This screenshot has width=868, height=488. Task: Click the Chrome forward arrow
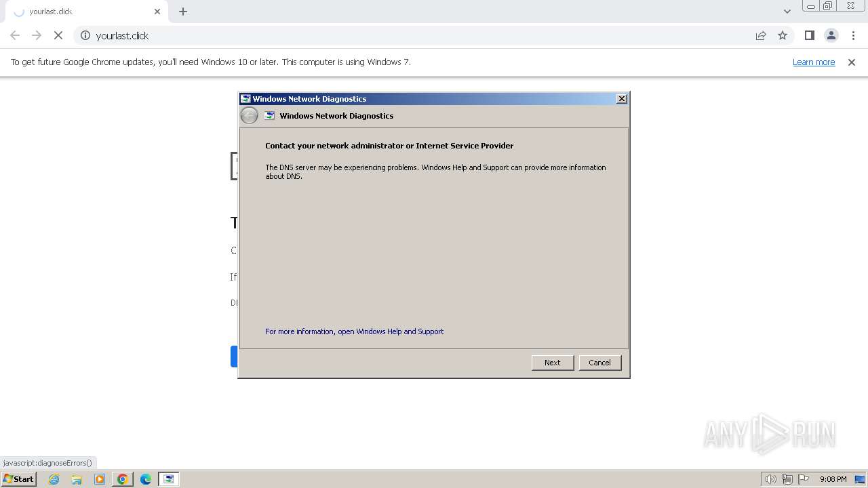coord(37,35)
